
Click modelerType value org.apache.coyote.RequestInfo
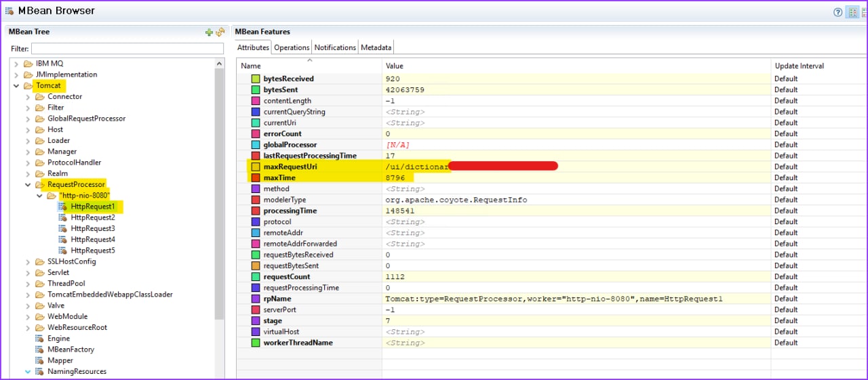click(456, 200)
